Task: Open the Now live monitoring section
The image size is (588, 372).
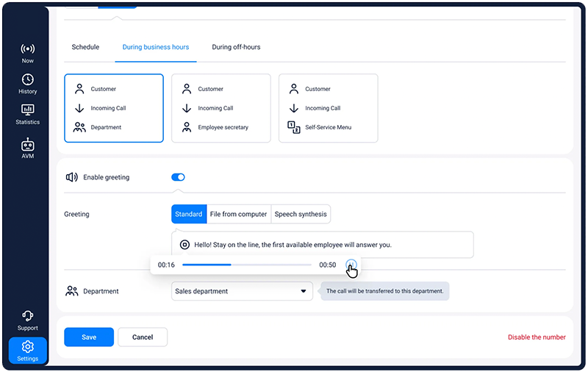Action: pyautogui.click(x=27, y=53)
